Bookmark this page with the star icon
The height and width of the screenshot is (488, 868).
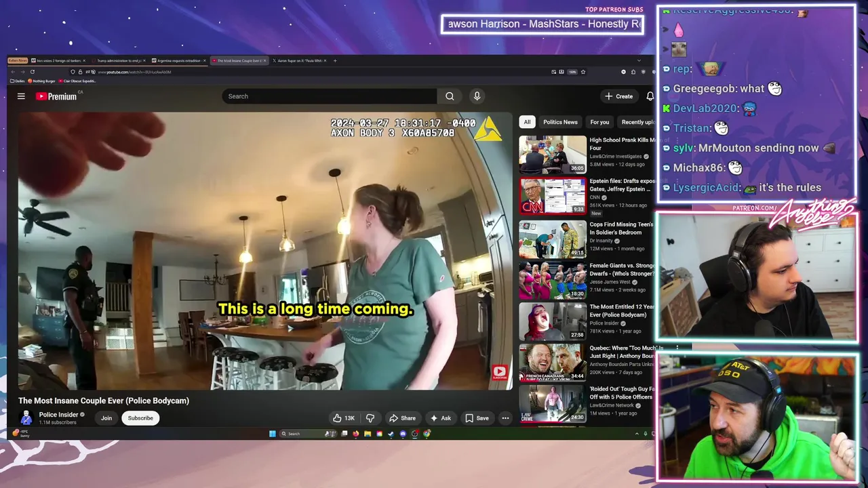pyautogui.click(x=583, y=72)
